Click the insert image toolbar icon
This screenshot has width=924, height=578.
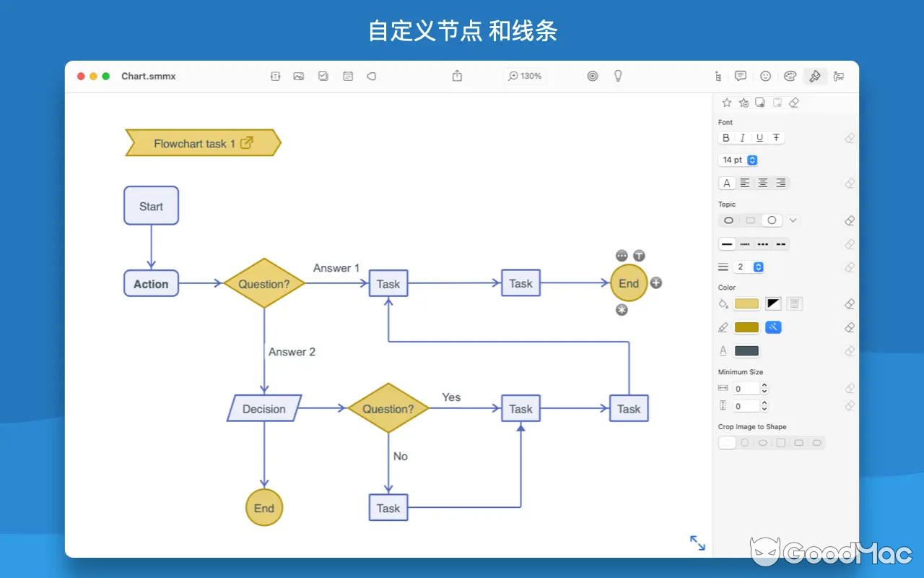point(299,76)
